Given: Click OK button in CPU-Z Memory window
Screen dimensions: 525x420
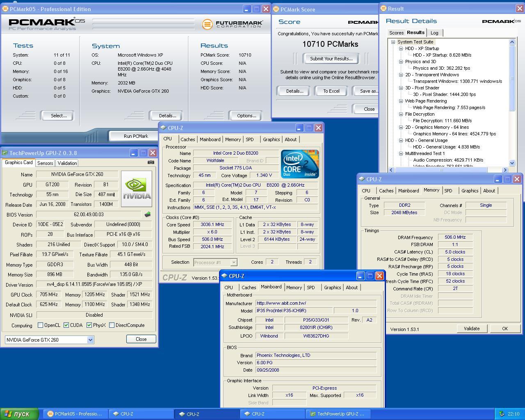Looking at the screenshot, I should pos(505,329).
